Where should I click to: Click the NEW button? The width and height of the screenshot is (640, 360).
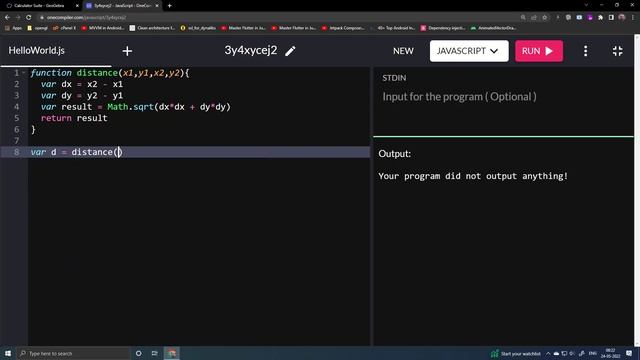click(x=403, y=51)
